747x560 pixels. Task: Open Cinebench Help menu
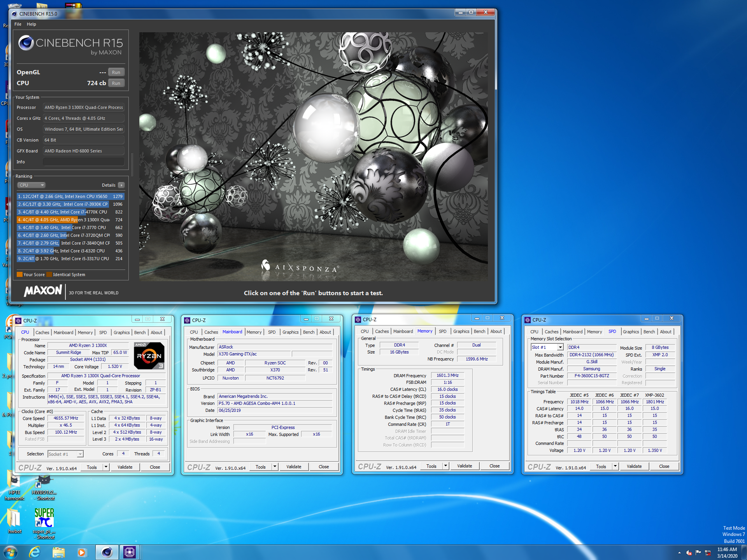[32, 24]
